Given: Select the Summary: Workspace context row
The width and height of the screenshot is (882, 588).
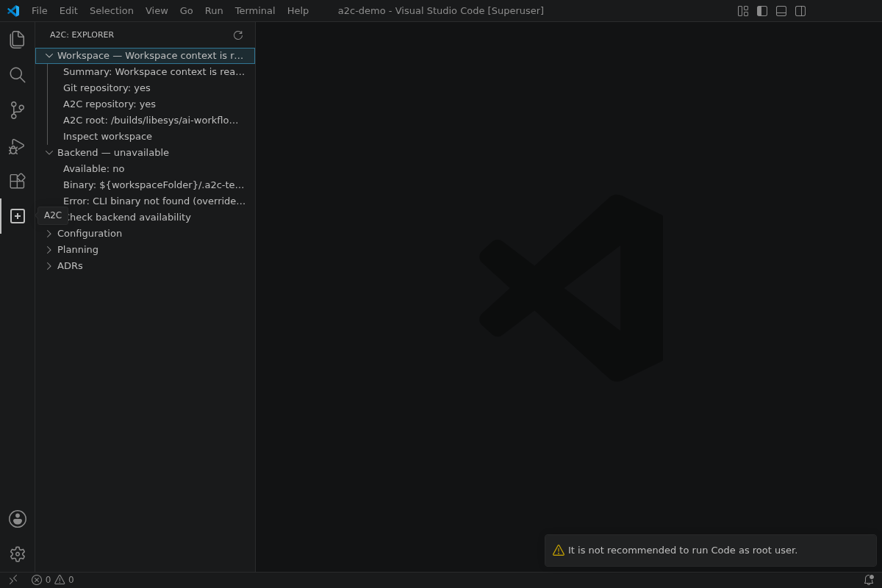Looking at the screenshot, I should [x=146, y=72].
